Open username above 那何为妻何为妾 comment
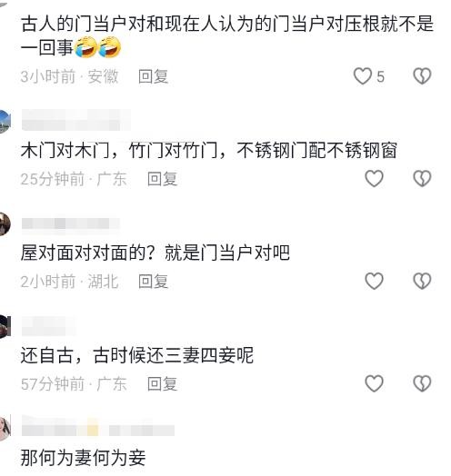 (98, 426)
